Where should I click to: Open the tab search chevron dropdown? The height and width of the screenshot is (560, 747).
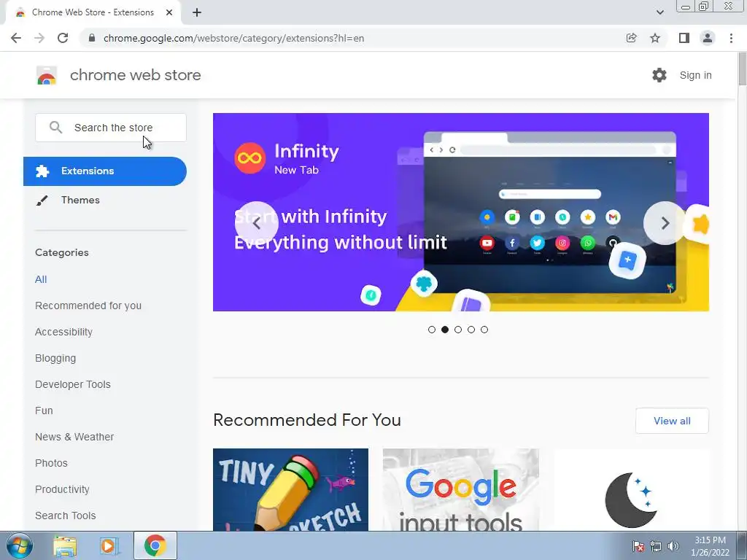pos(659,12)
